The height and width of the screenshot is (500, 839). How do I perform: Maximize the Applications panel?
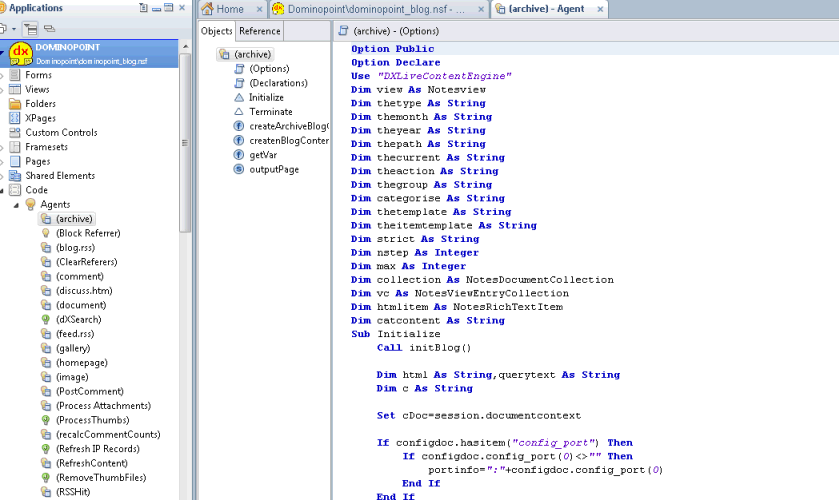(x=169, y=7)
